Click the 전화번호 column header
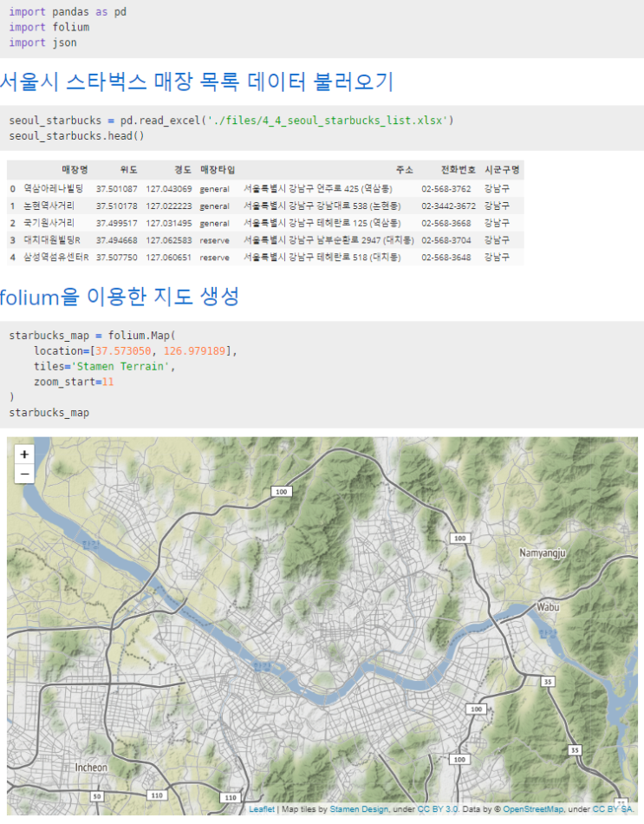 pyautogui.click(x=458, y=170)
